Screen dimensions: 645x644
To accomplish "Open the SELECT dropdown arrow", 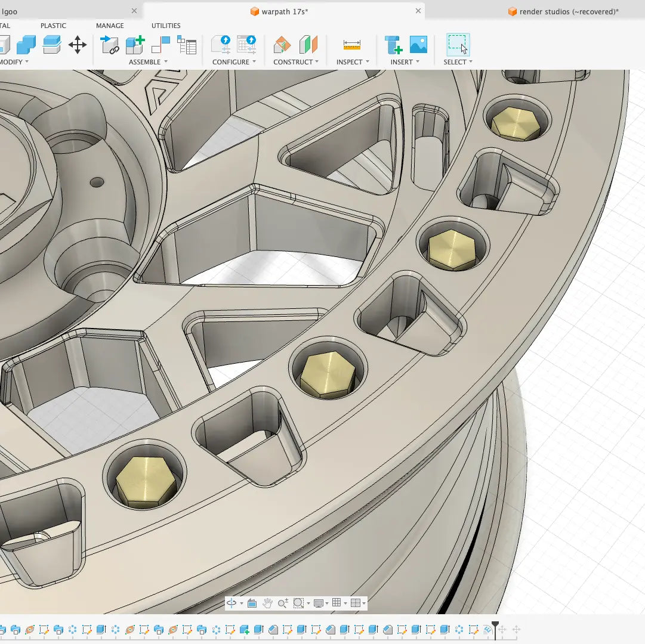I will (471, 61).
